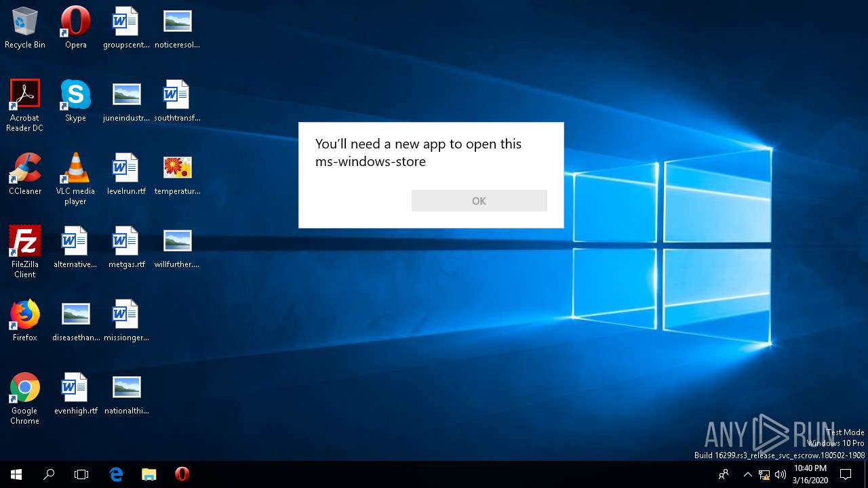Select the FileZilla Client shortcut
Viewport: 868px width, 488px height.
click(25, 251)
